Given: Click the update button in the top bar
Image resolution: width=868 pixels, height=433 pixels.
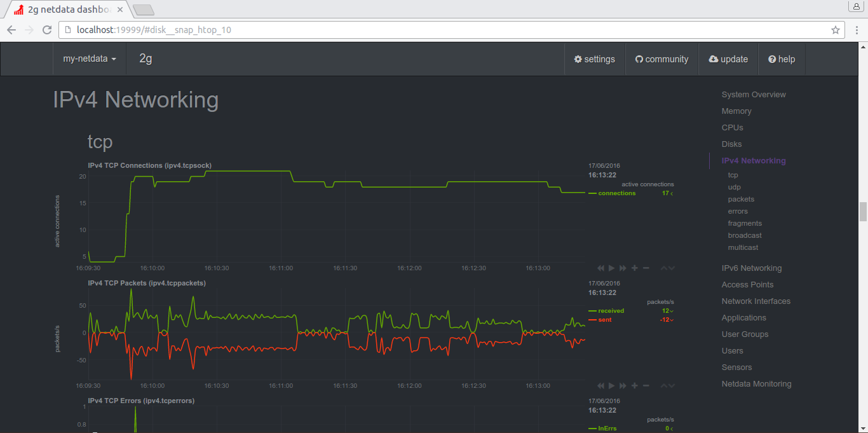Looking at the screenshot, I should tap(728, 59).
